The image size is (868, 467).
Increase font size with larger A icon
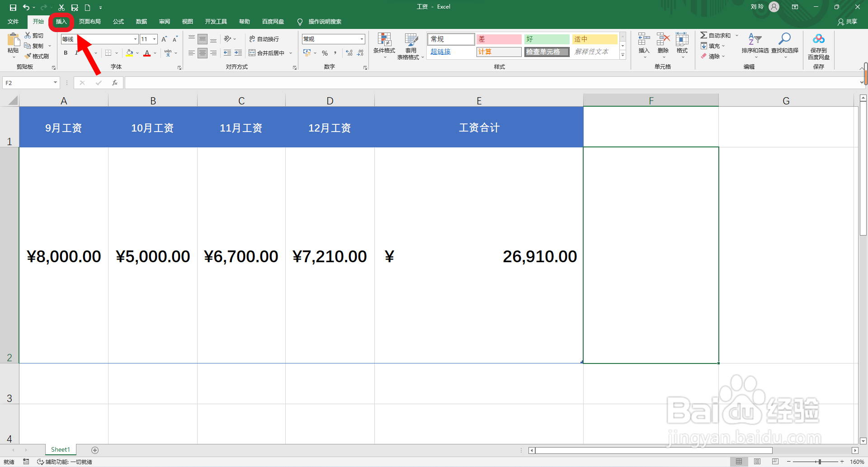[164, 39]
